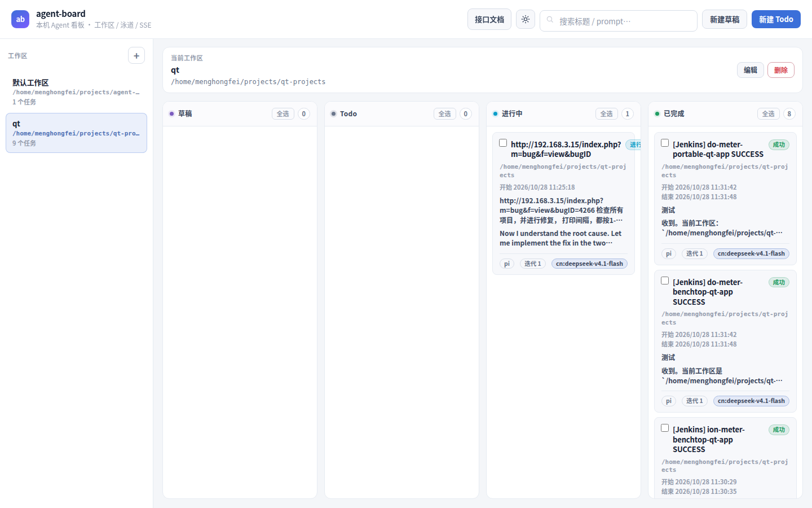Click 开始 2026/10/28 11:30:29 on ion-meter card

(x=699, y=482)
